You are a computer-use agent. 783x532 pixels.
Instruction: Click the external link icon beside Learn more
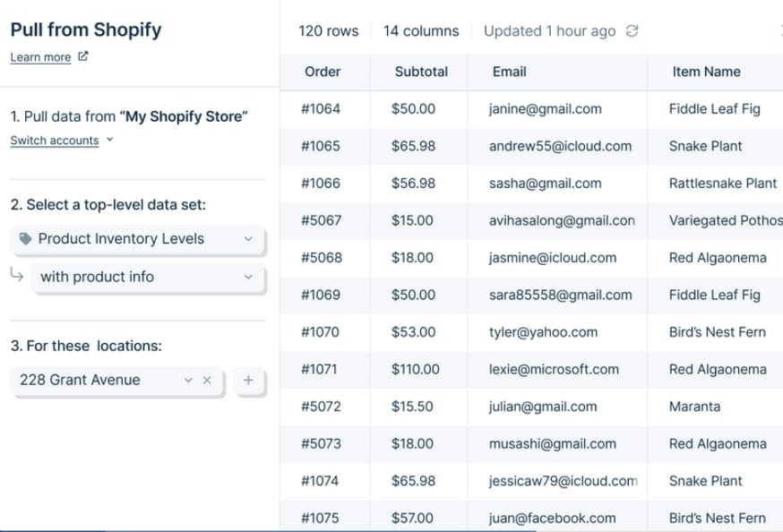[x=83, y=56]
